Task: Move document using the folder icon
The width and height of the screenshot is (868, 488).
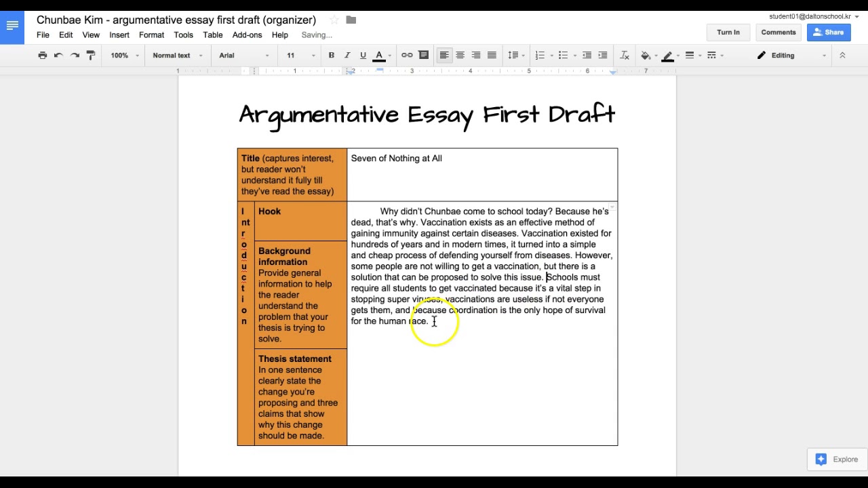Action: click(x=351, y=20)
